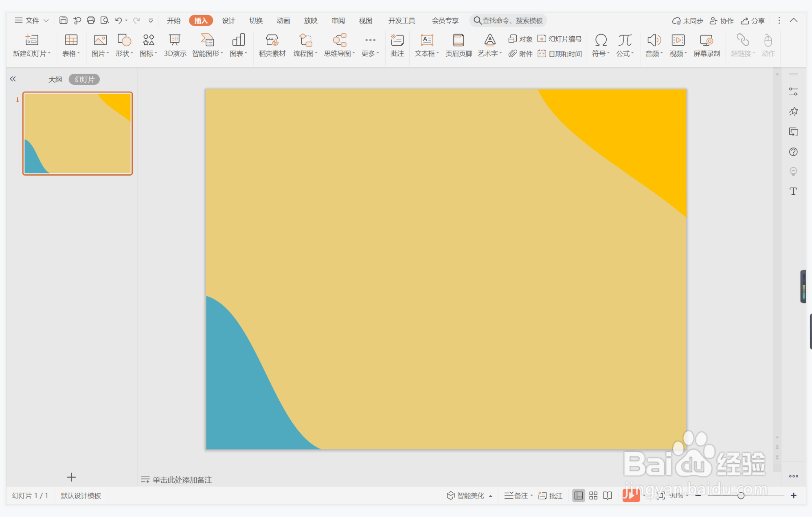Click the notes area 单击此处添加备注
Screen dimensions: 812x517
click(182, 480)
